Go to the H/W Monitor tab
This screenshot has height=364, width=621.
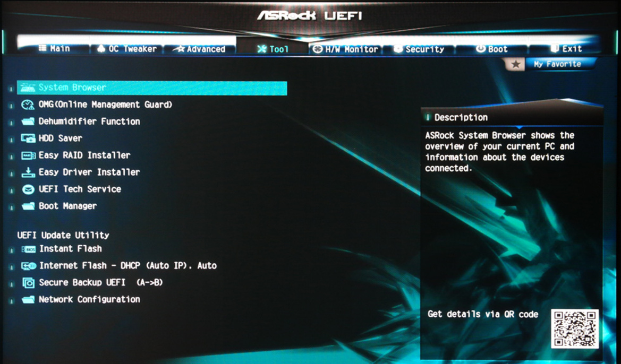pyautogui.click(x=345, y=49)
